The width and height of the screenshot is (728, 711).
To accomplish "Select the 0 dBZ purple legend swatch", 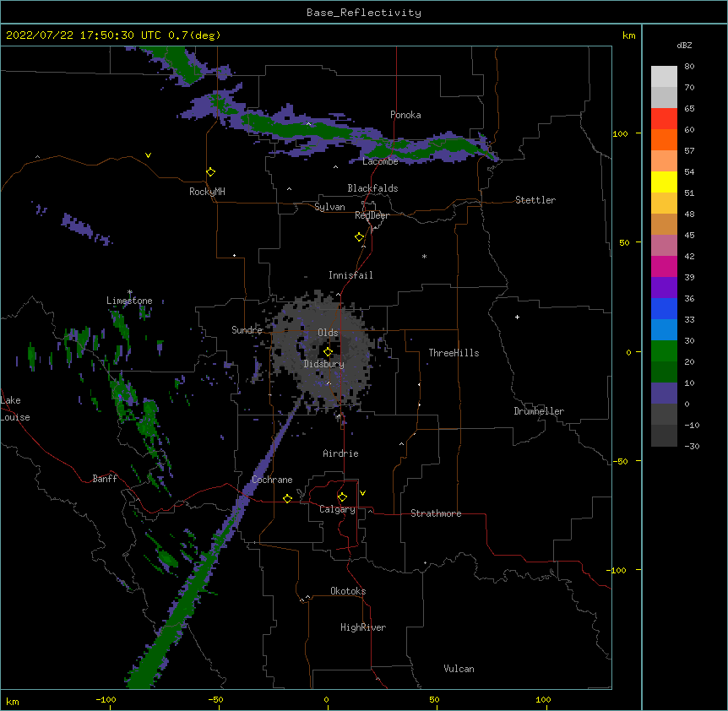I will [x=664, y=393].
